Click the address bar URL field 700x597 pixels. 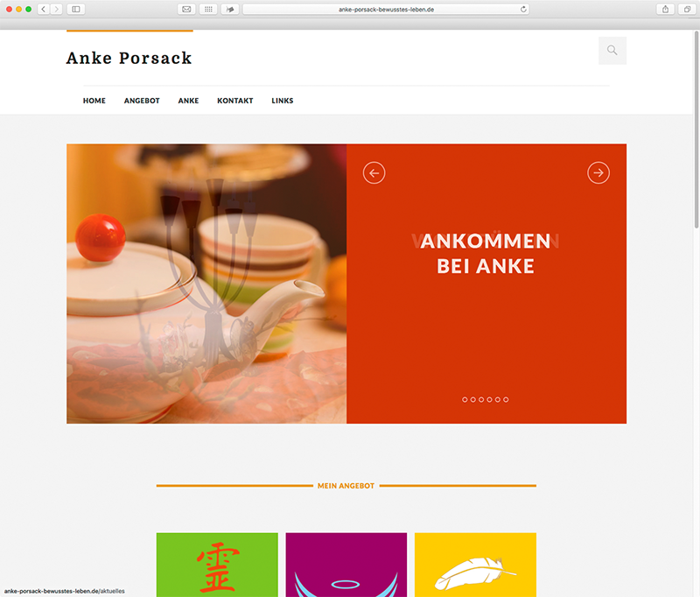click(386, 9)
